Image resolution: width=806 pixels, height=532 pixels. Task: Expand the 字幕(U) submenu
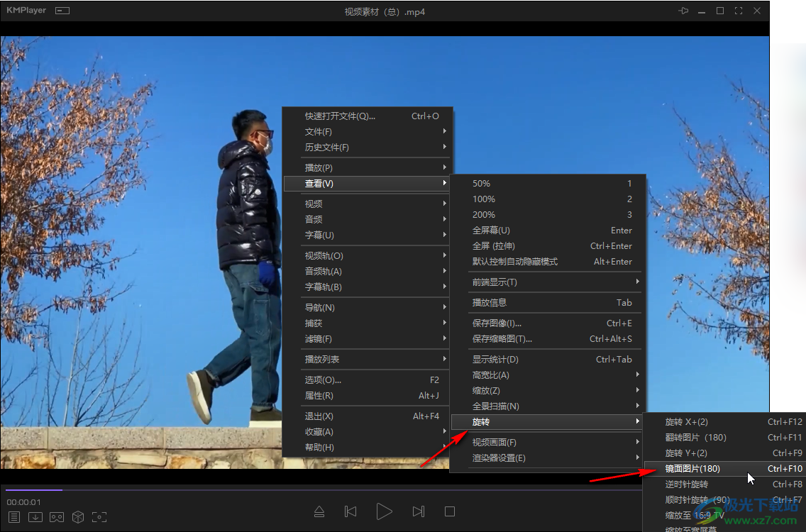tap(367, 235)
